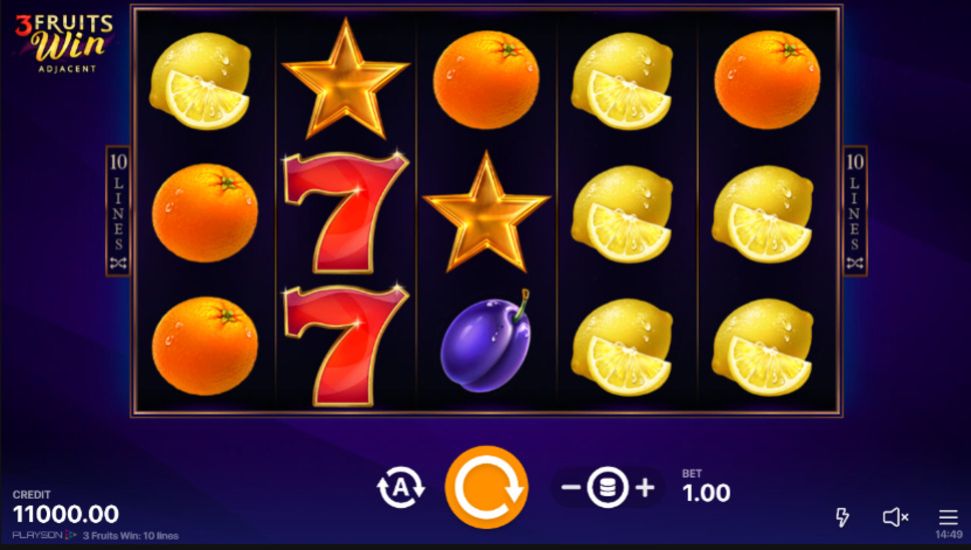Image resolution: width=971 pixels, height=550 pixels.
Task: Spin the reels with the orange button
Action: [487, 487]
